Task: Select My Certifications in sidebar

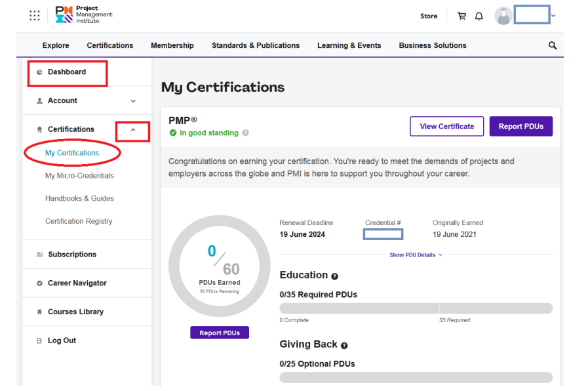Action: (72, 153)
